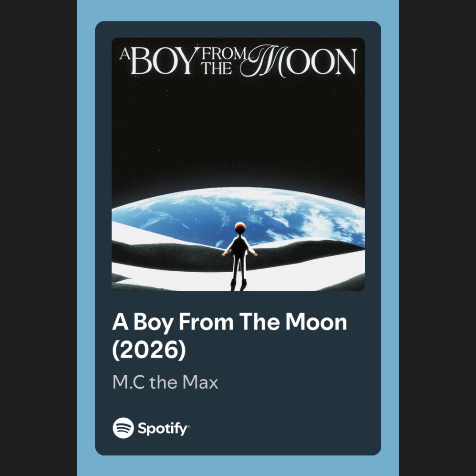Image resolution: width=476 pixels, height=476 pixels.
Task: Click the light blue border below card
Action: [238, 465]
